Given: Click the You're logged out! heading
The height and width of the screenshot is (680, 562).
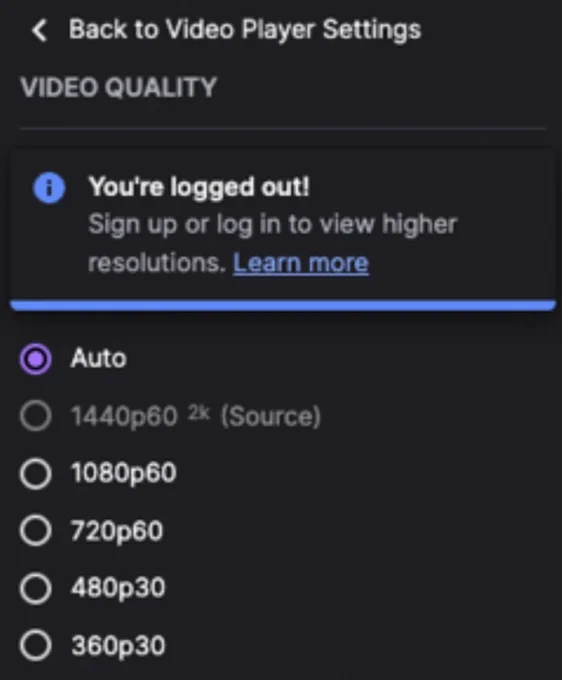Looking at the screenshot, I should click(x=199, y=187).
